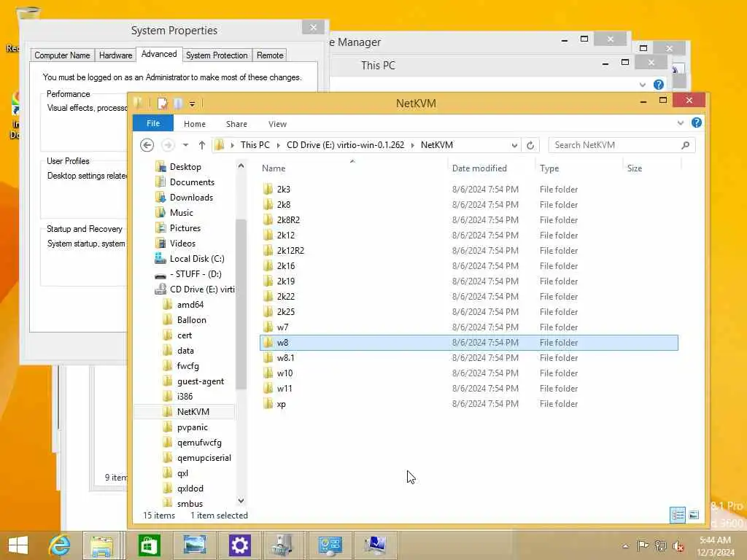747x560 pixels.
Task: Click the Action Center flag tray icon
Action: pyautogui.click(x=643, y=545)
